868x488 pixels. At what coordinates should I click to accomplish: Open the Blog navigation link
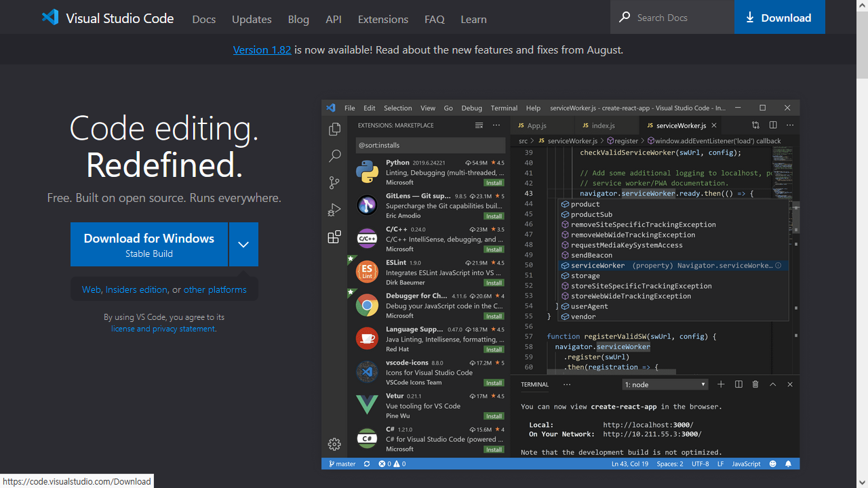tap(298, 19)
